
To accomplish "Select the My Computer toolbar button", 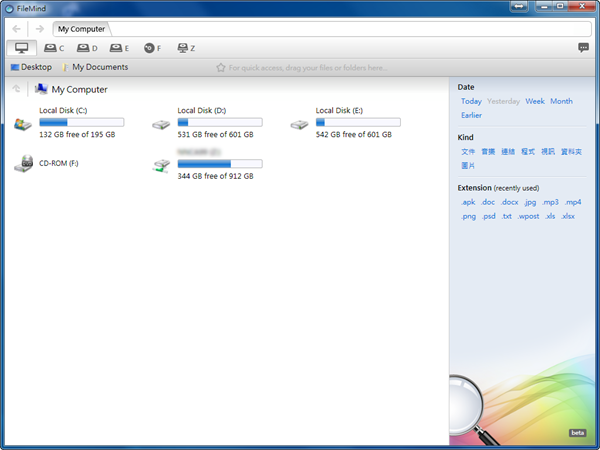I will (x=21, y=48).
